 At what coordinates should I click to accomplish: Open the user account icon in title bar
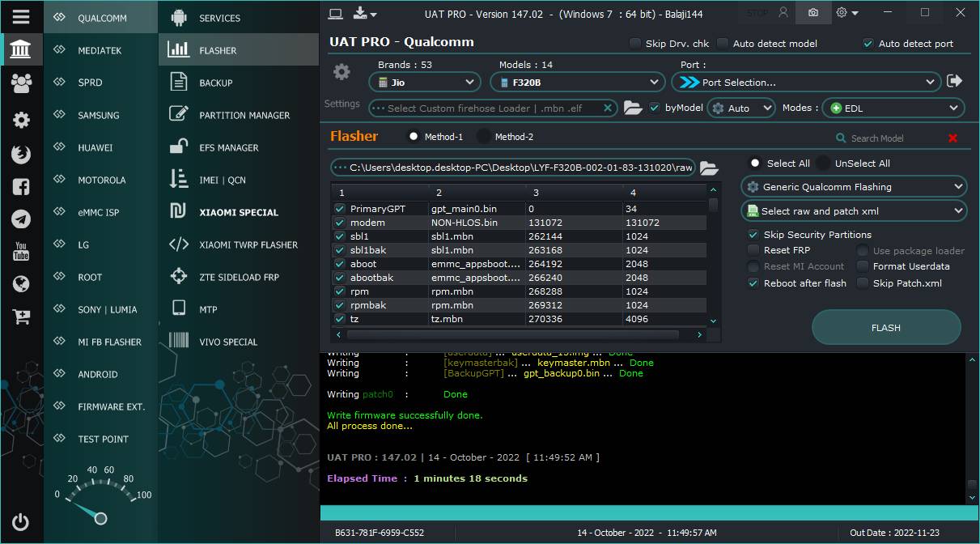click(x=783, y=13)
